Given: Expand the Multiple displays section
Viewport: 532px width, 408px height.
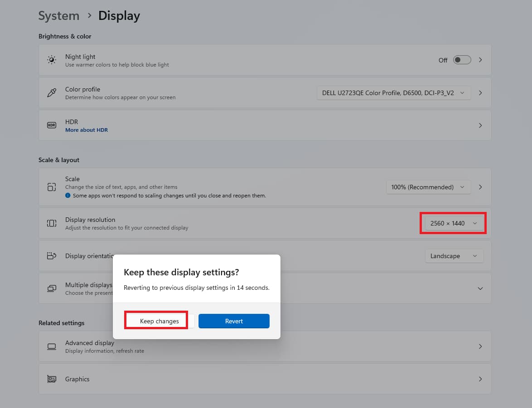Looking at the screenshot, I should tap(480, 288).
